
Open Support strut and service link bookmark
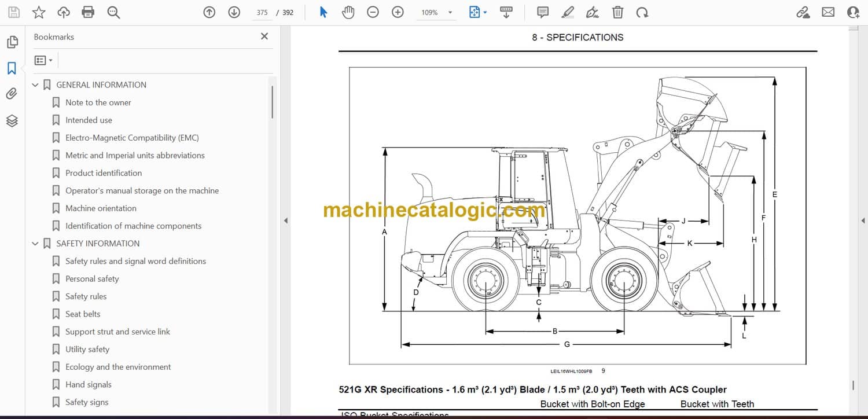[x=117, y=332]
